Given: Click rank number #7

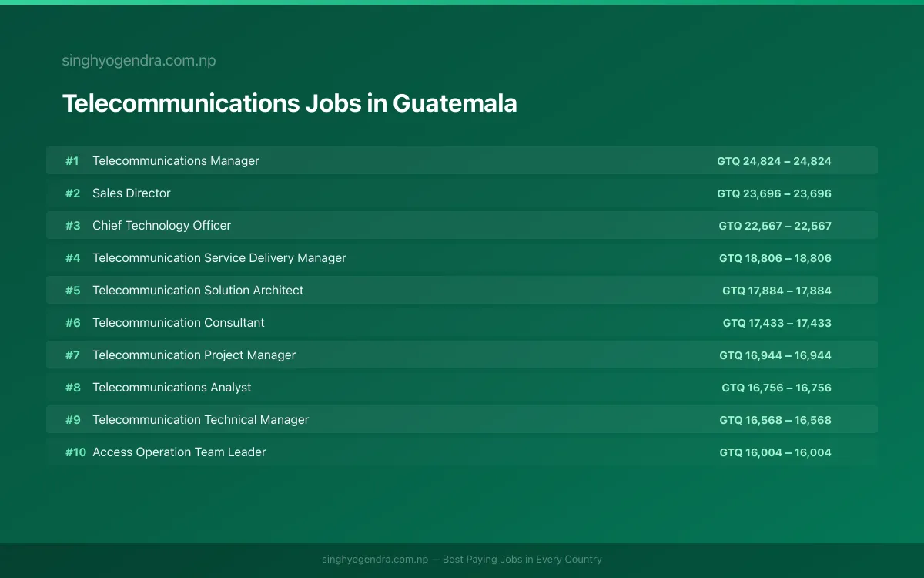Looking at the screenshot, I should click(x=72, y=355).
